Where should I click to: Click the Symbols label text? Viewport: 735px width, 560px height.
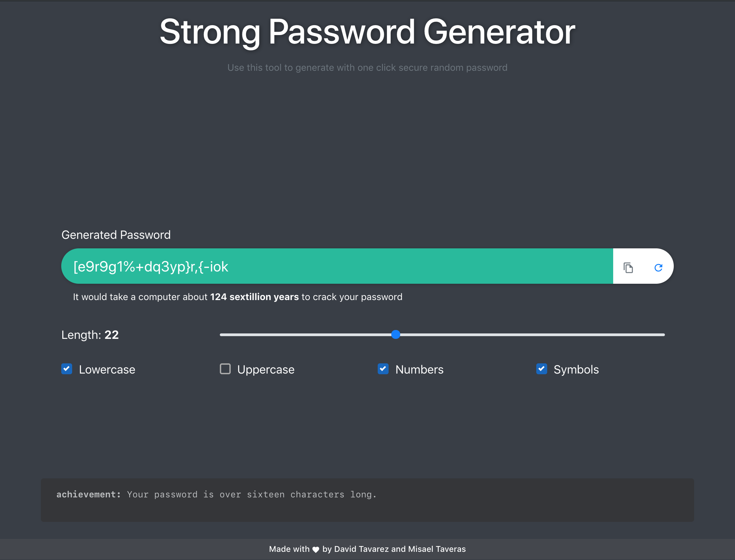(x=576, y=369)
